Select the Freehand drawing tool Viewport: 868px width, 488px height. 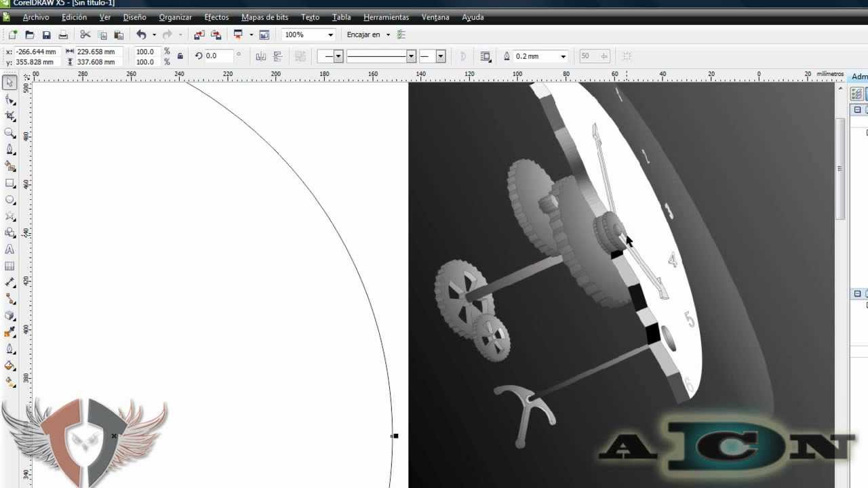click(x=9, y=150)
